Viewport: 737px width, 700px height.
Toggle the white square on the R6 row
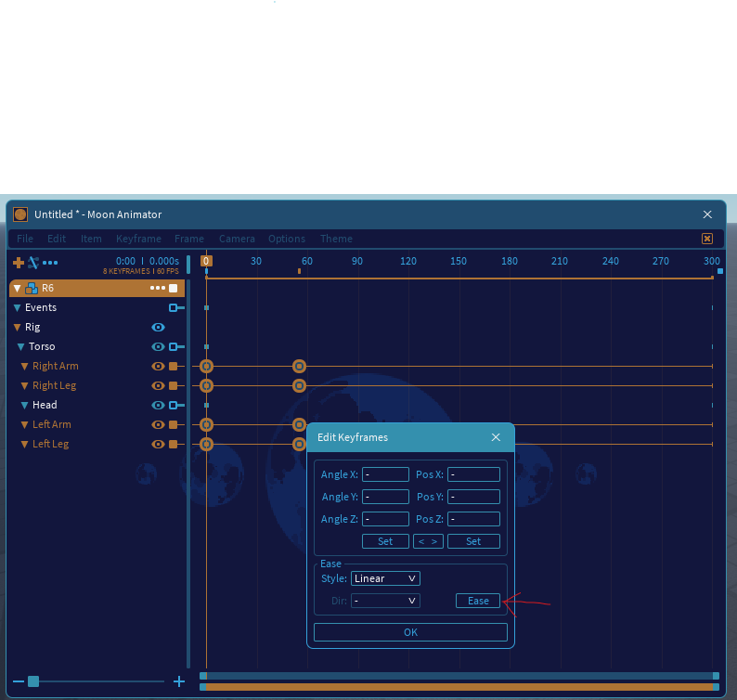tap(174, 288)
